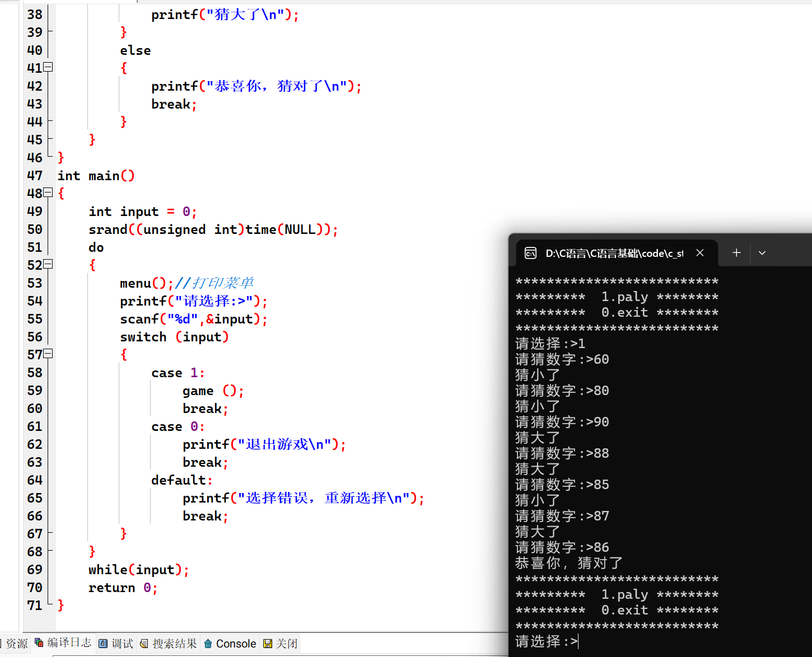The width and height of the screenshot is (812, 657).
Task: Click the "return 0;" statement
Action: pos(123,588)
